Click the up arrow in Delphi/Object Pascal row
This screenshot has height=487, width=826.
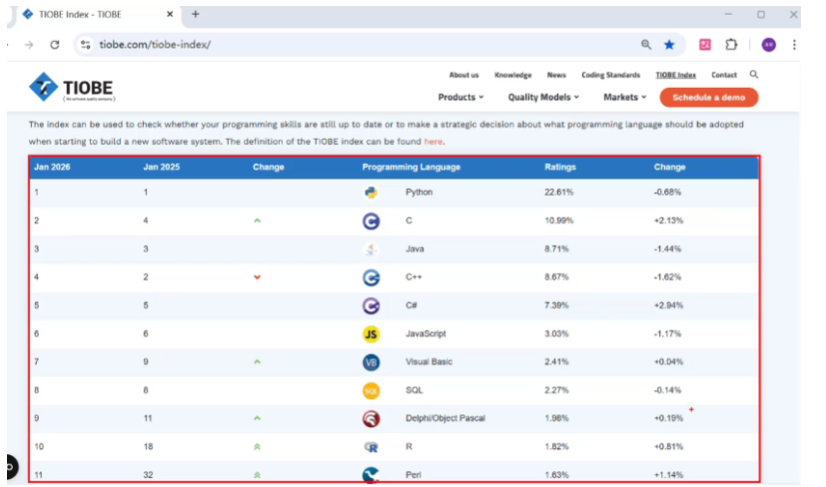[x=257, y=418]
